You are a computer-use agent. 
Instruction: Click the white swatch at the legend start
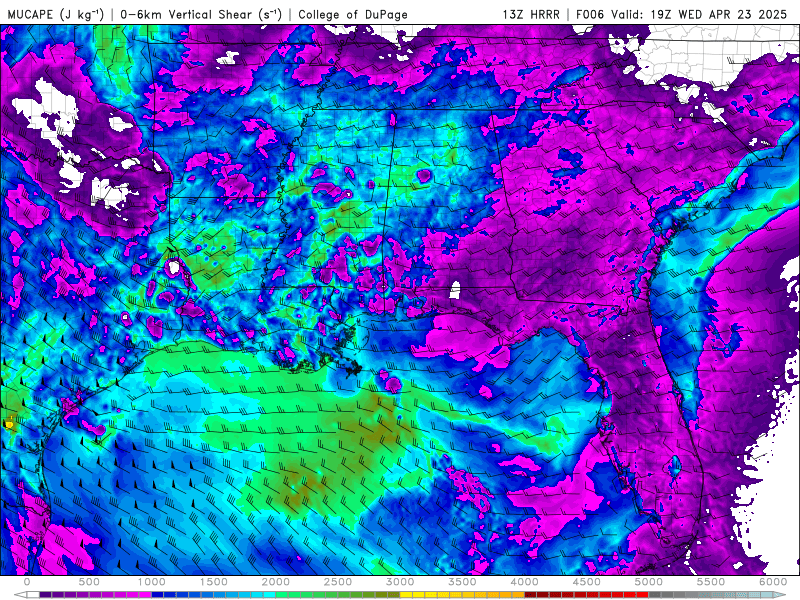[33, 594]
